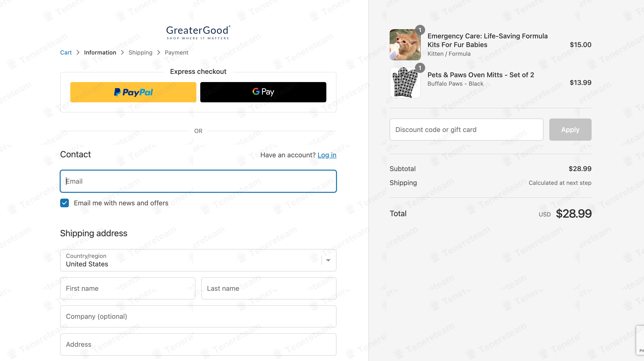Image resolution: width=644 pixels, height=361 pixels.
Task: Apply the discount code
Action: 570,129
